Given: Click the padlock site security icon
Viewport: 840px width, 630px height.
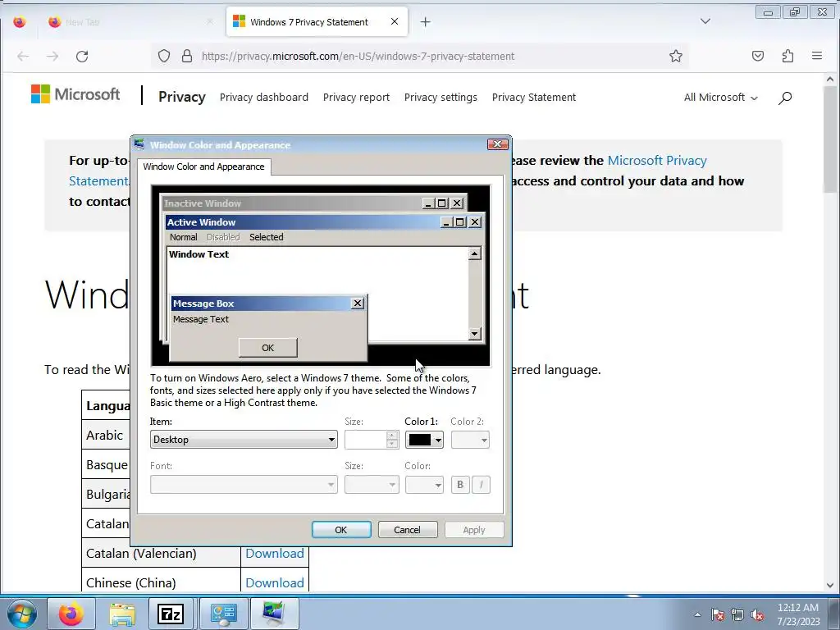Looking at the screenshot, I should [187, 57].
